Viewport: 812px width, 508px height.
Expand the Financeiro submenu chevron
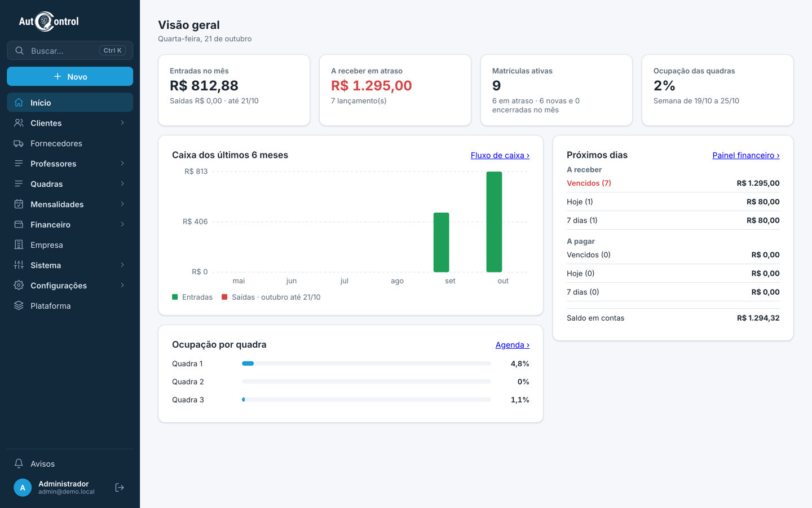point(122,225)
